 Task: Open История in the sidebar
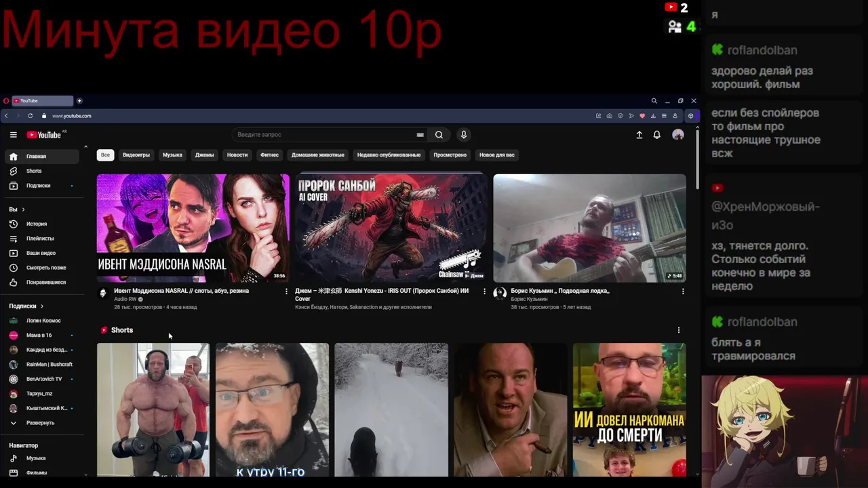42,224
